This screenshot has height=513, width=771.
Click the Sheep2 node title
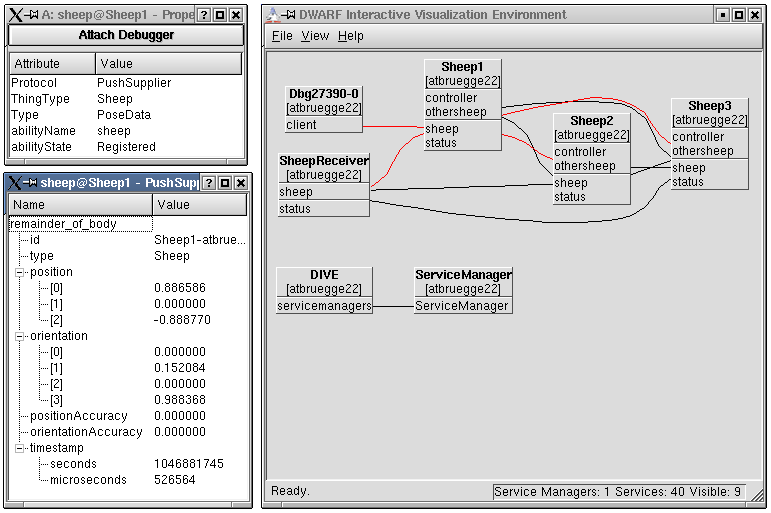coord(592,121)
